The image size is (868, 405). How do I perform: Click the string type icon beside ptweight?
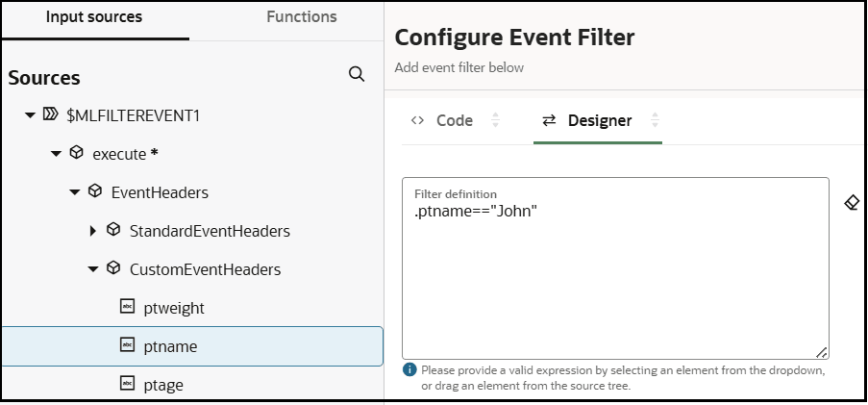(126, 307)
